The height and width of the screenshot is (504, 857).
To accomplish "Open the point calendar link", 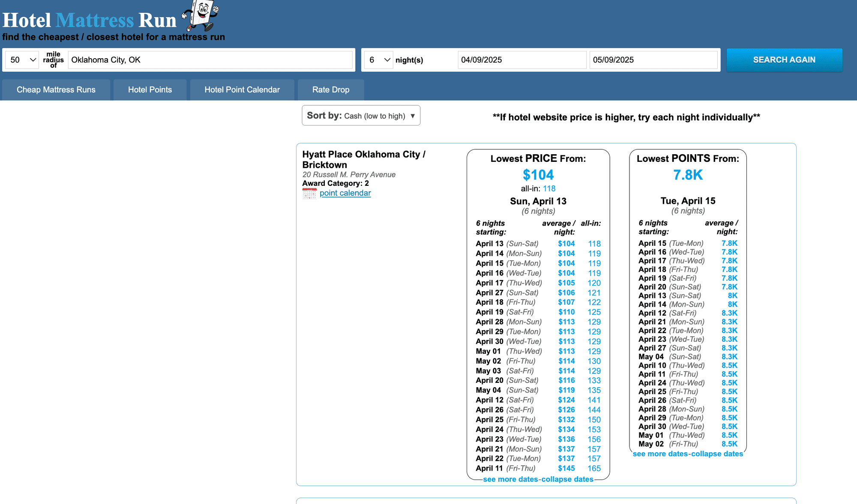I will (345, 193).
